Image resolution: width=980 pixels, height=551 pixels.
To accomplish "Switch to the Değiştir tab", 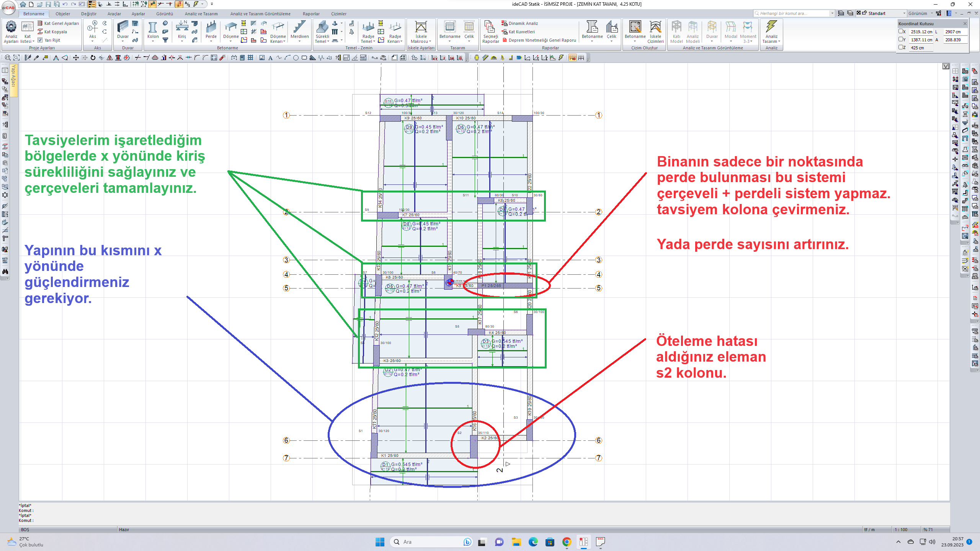I will point(89,14).
